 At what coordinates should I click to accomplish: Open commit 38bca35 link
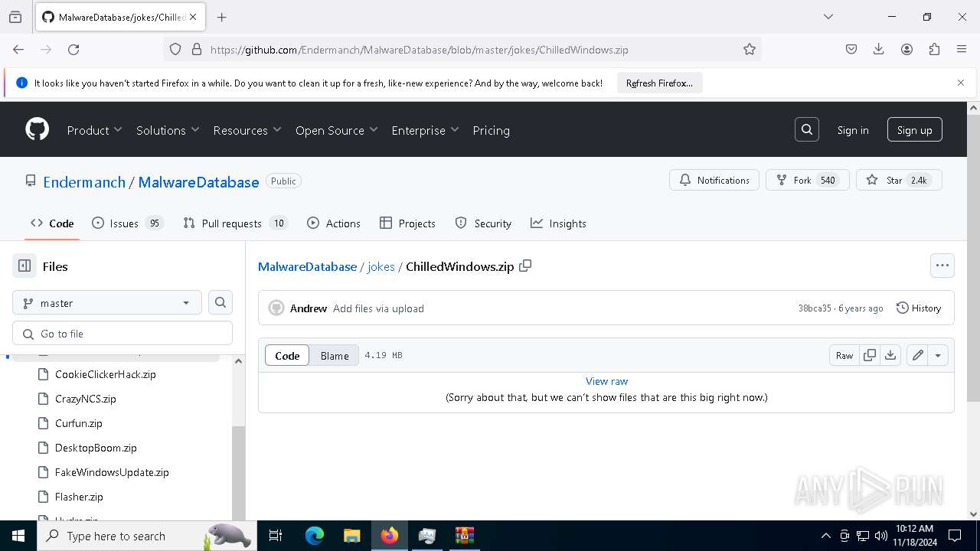(815, 308)
